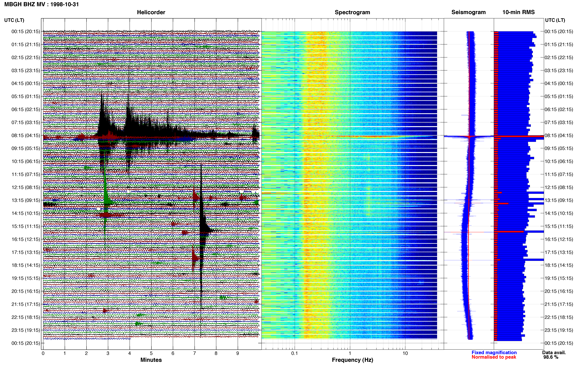Click the 'Frequency (Hz)' axis title

[352, 360]
